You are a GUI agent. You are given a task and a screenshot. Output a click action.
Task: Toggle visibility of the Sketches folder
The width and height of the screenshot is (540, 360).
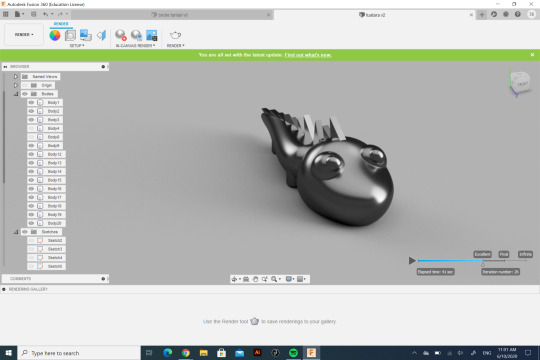click(25, 232)
